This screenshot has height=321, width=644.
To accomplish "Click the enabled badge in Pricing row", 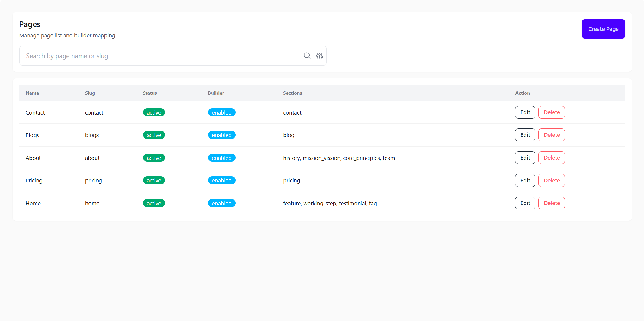I will pos(222,180).
